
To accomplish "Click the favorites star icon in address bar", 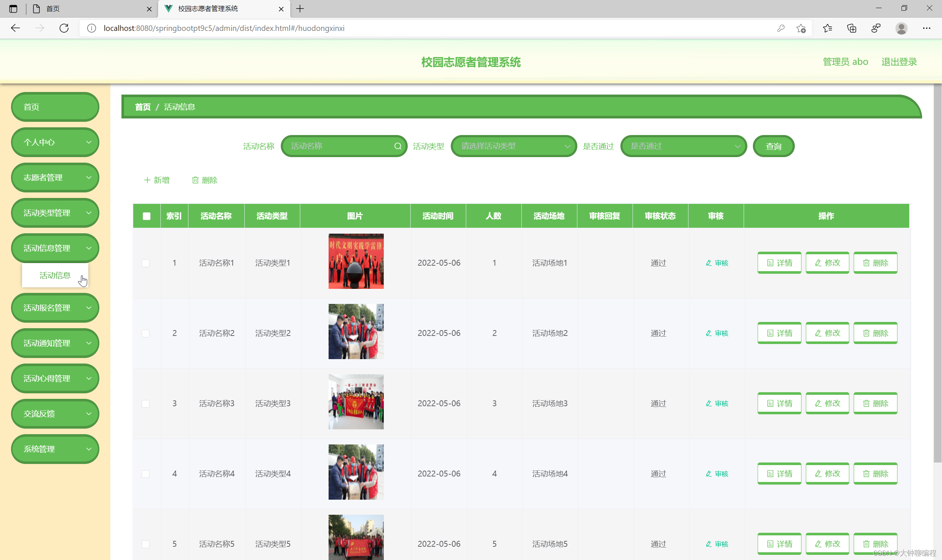I will [x=801, y=28].
